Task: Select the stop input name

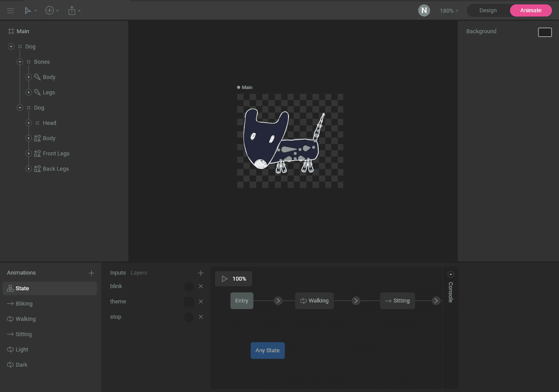Action: click(x=116, y=317)
